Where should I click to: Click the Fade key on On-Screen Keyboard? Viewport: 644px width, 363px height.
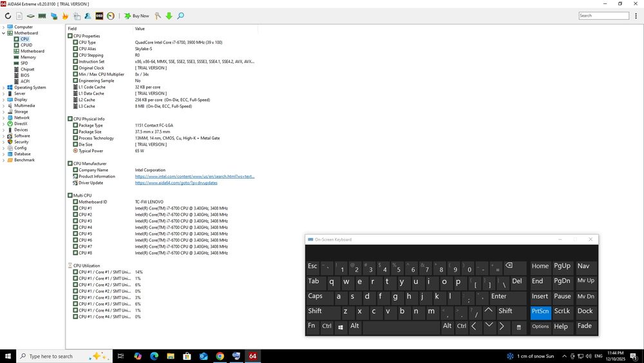tap(585, 326)
